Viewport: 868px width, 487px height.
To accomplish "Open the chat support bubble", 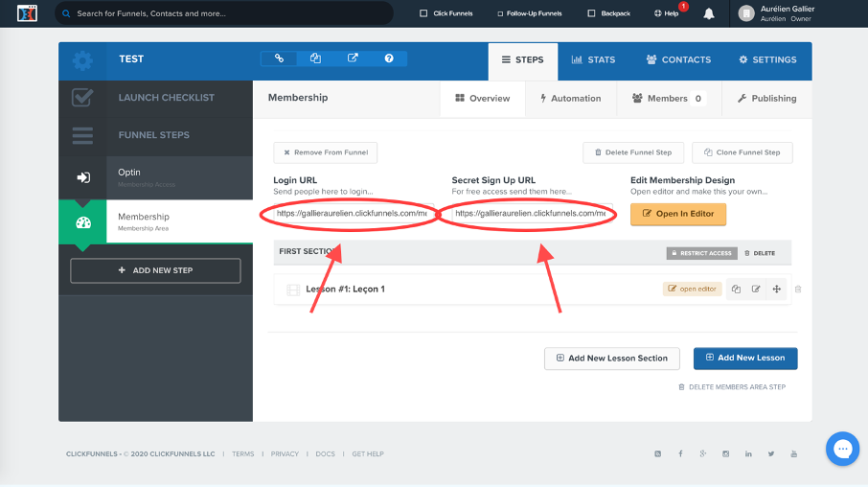I will coord(842,449).
